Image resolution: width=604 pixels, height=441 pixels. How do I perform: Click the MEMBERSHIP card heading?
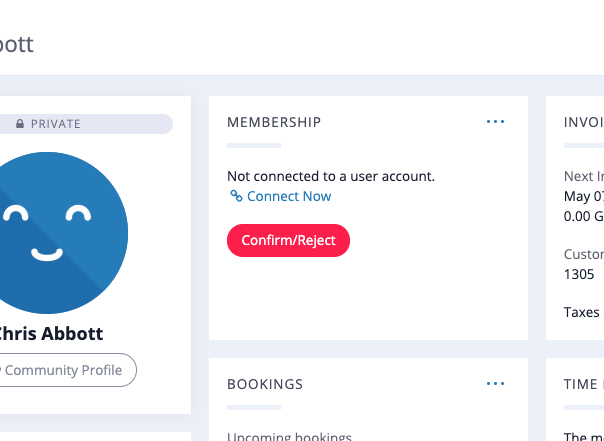[274, 122]
